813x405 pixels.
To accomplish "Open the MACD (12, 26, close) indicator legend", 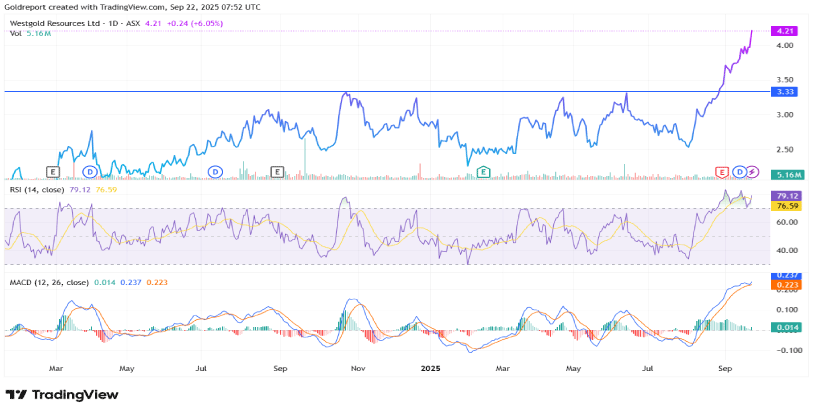I will (47, 282).
